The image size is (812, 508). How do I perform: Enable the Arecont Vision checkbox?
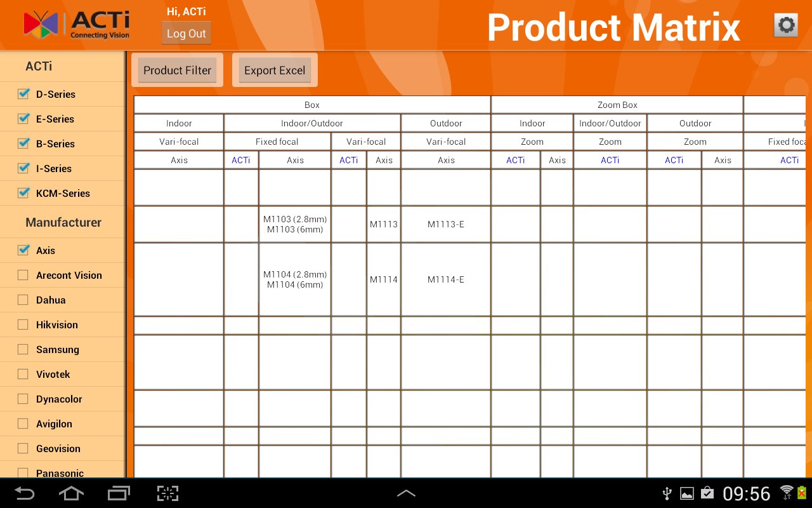(23, 275)
